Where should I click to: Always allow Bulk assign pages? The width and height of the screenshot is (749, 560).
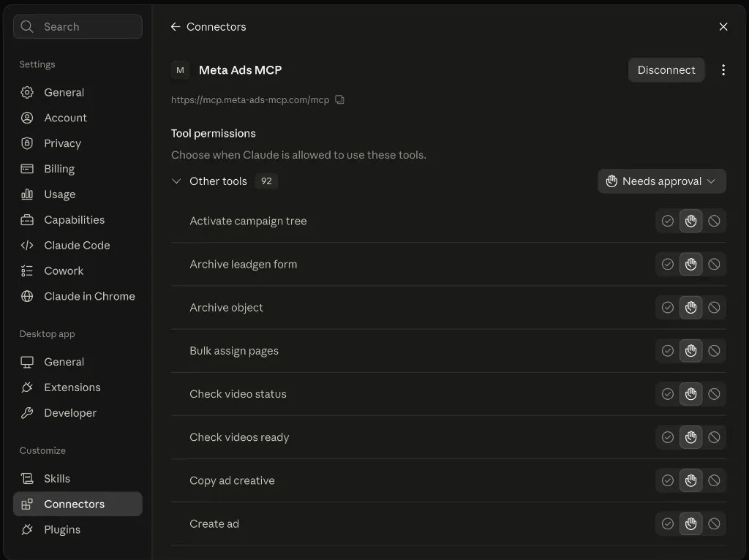pyautogui.click(x=667, y=351)
